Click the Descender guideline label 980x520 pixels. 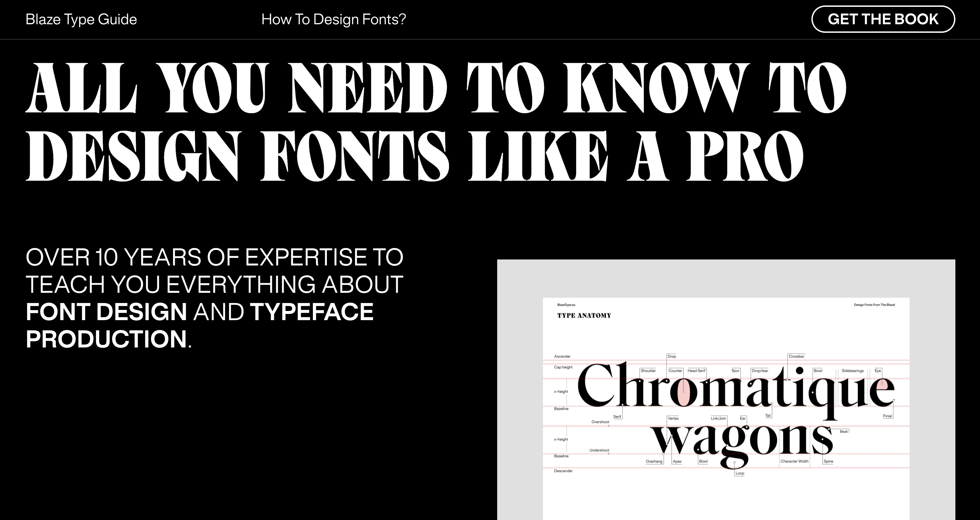[563, 471]
